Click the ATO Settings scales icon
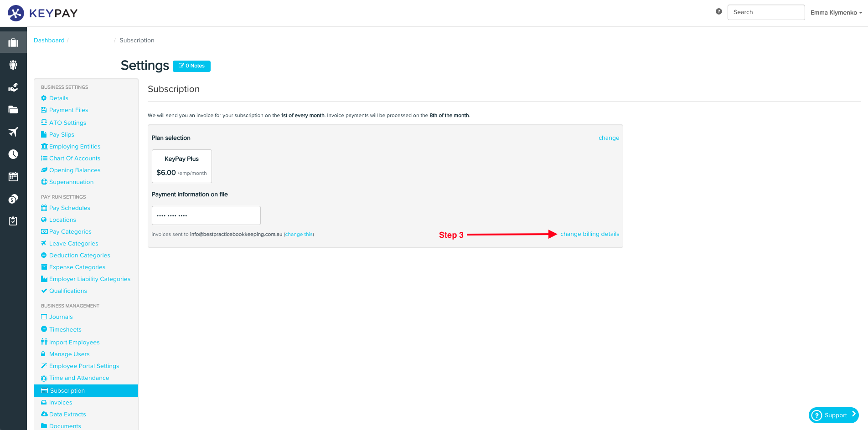The width and height of the screenshot is (868, 430). pyautogui.click(x=44, y=122)
